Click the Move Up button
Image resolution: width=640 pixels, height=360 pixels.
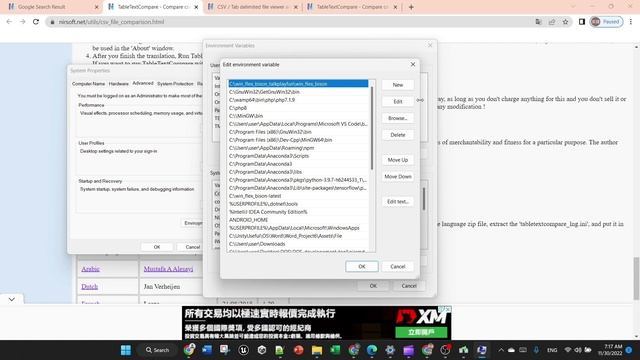point(398,160)
